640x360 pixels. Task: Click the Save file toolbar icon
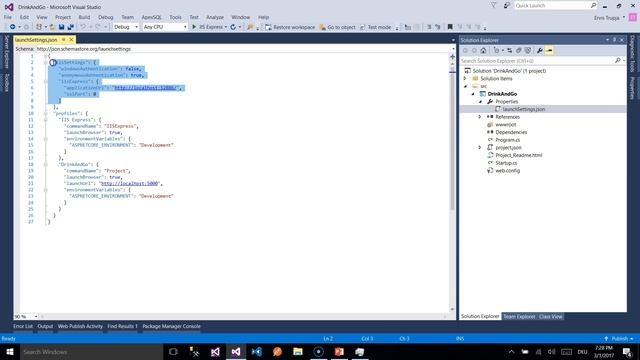point(61,27)
